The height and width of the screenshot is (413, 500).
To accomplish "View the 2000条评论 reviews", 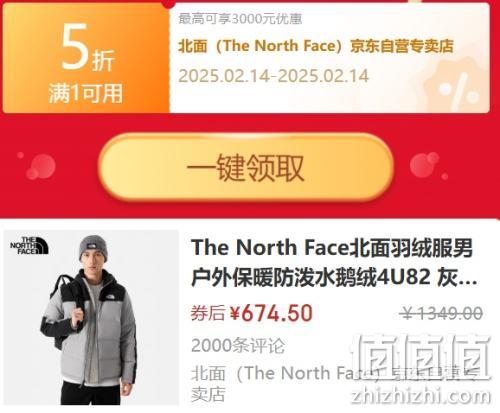I will (238, 345).
